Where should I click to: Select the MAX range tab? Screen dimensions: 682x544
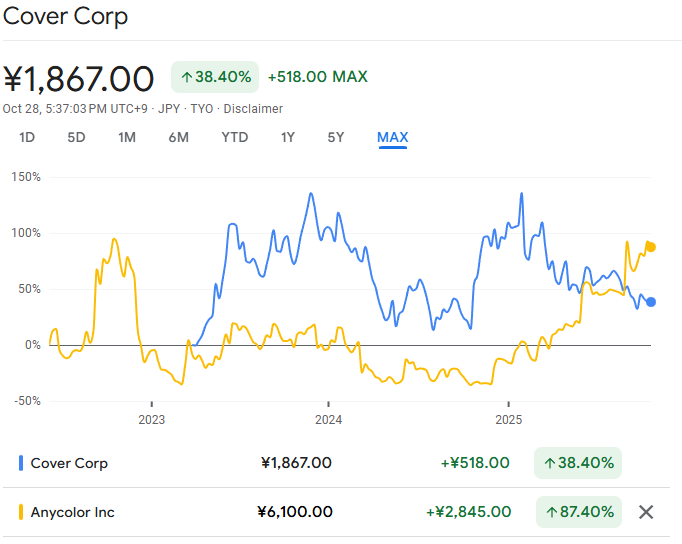(x=393, y=137)
